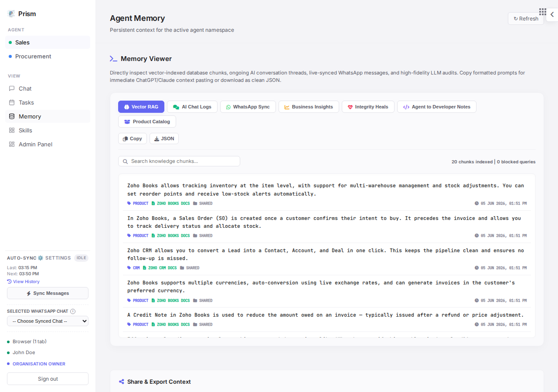Open the Choose Synced Chat dropdown
The height and width of the screenshot is (392, 558).
(x=48, y=321)
